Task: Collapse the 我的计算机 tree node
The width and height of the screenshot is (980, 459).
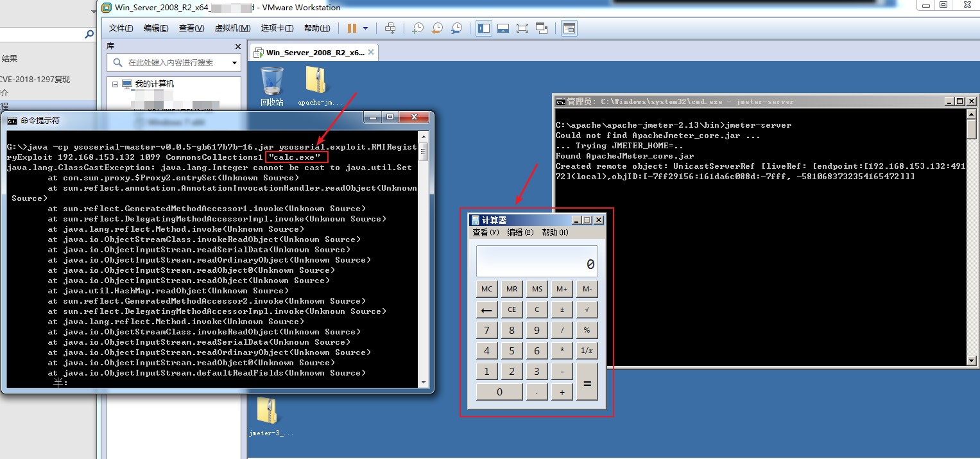Action: (x=115, y=84)
